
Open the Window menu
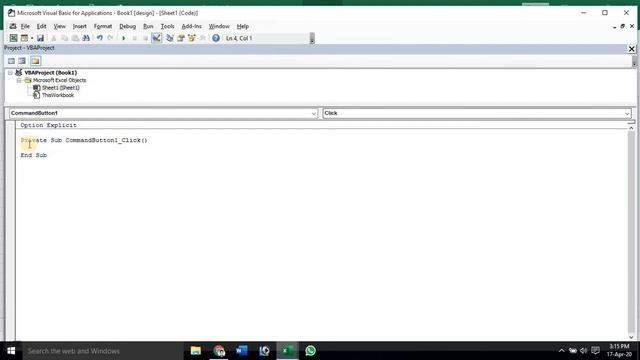pos(219,26)
